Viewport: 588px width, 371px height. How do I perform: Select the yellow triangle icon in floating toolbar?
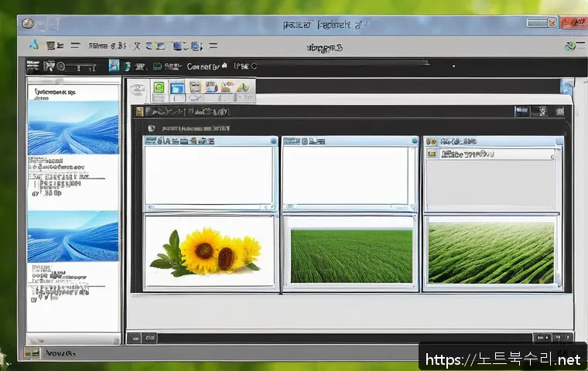242,88
